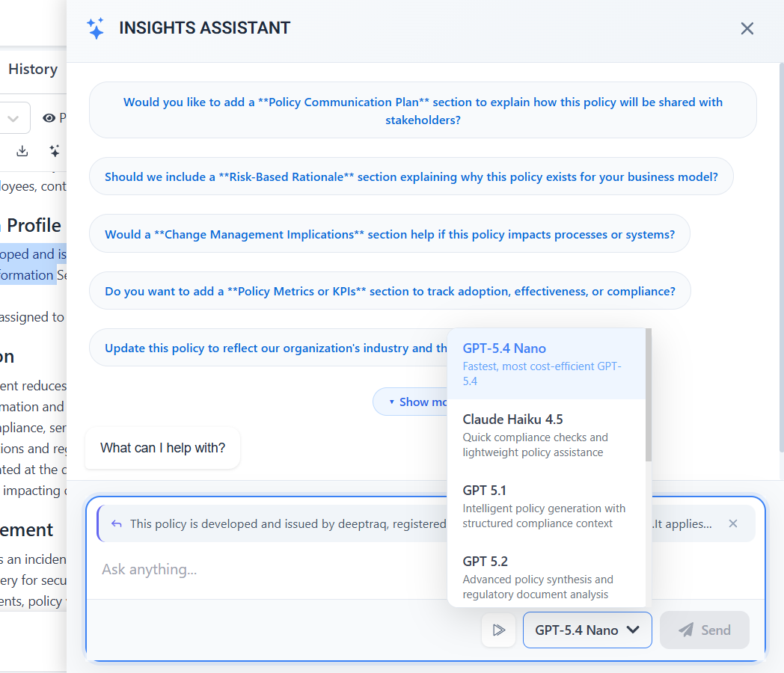
Task: Choose GPT-5.4 Nano in model list
Action: pyautogui.click(x=546, y=363)
